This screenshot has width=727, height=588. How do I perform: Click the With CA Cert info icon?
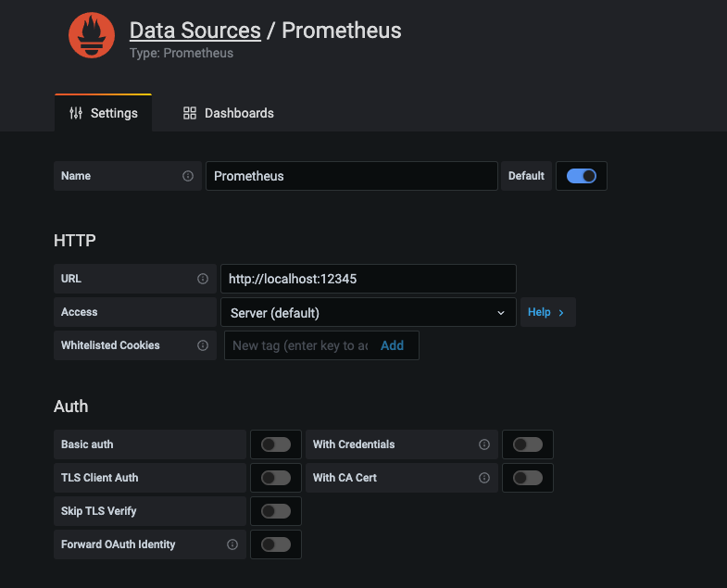483,478
